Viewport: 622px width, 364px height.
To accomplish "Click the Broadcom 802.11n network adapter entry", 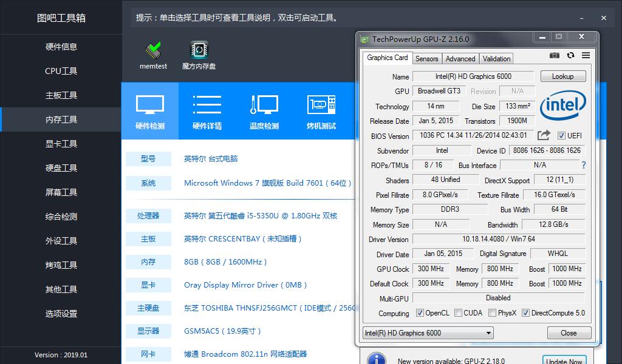I will [x=245, y=354].
